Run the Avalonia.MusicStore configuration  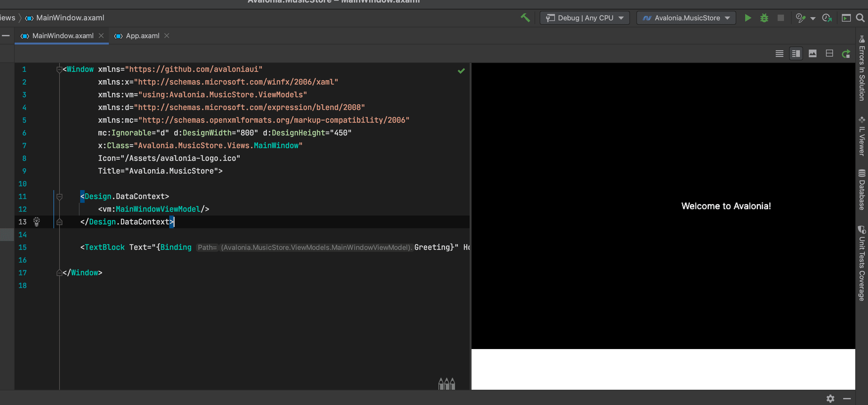pyautogui.click(x=747, y=18)
